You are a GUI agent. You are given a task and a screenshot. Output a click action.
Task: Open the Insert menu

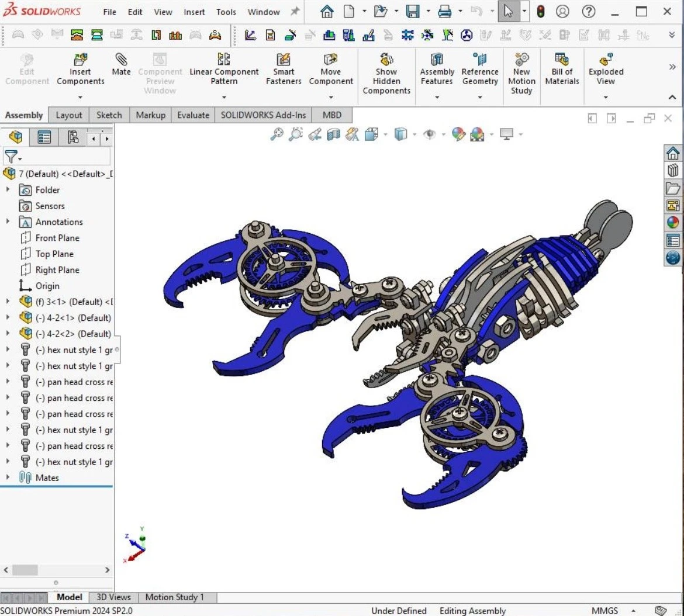194,12
